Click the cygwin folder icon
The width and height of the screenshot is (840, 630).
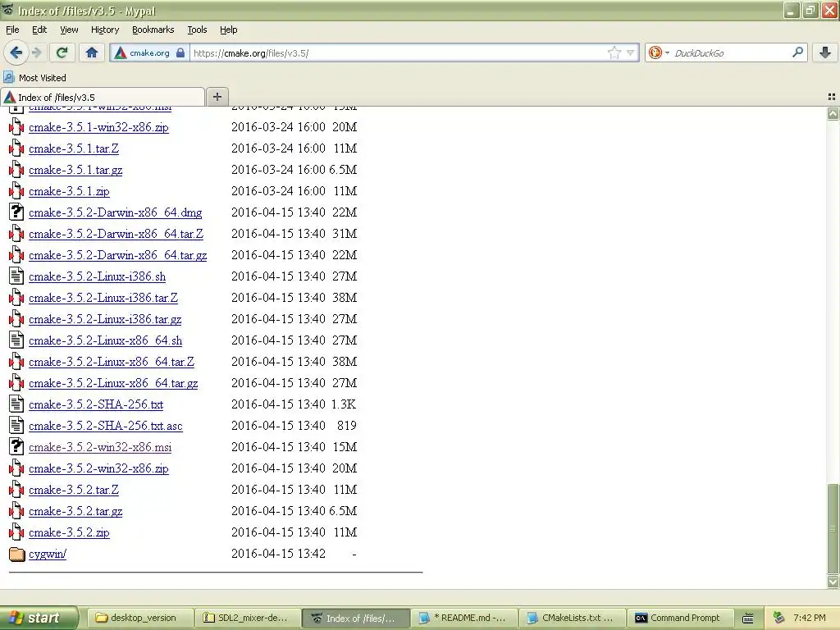coord(16,554)
